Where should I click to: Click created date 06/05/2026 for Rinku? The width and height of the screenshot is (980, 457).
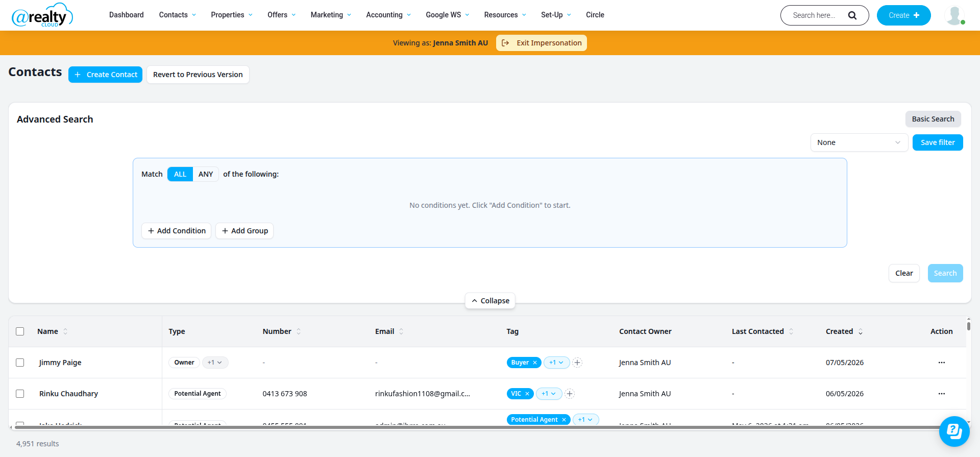click(845, 394)
